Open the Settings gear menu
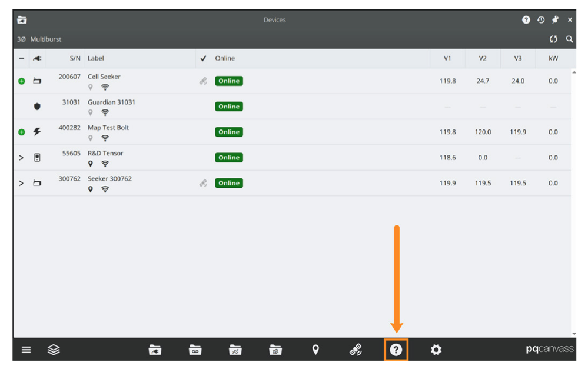The width and height of the screenshot is (588, 369). 436,350
